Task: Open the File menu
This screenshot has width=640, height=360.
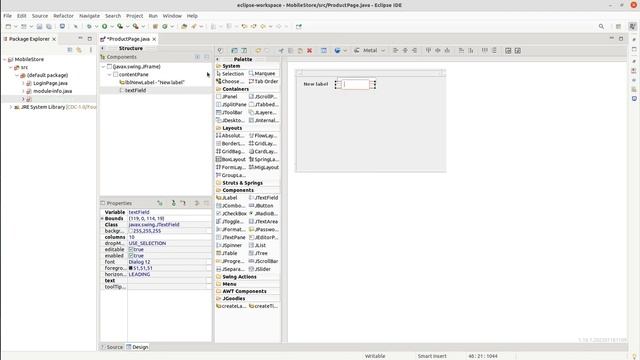Action: [x=7, y=16]
